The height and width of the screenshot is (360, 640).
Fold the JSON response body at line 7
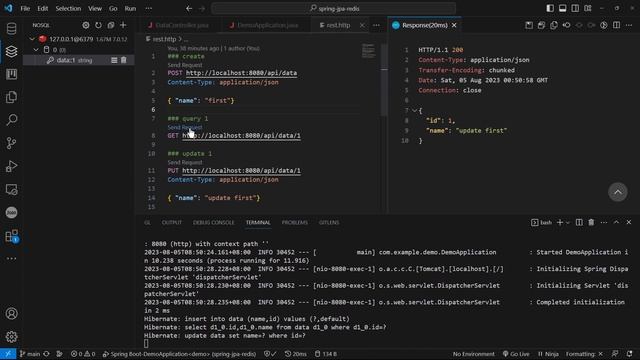(414, 110)
